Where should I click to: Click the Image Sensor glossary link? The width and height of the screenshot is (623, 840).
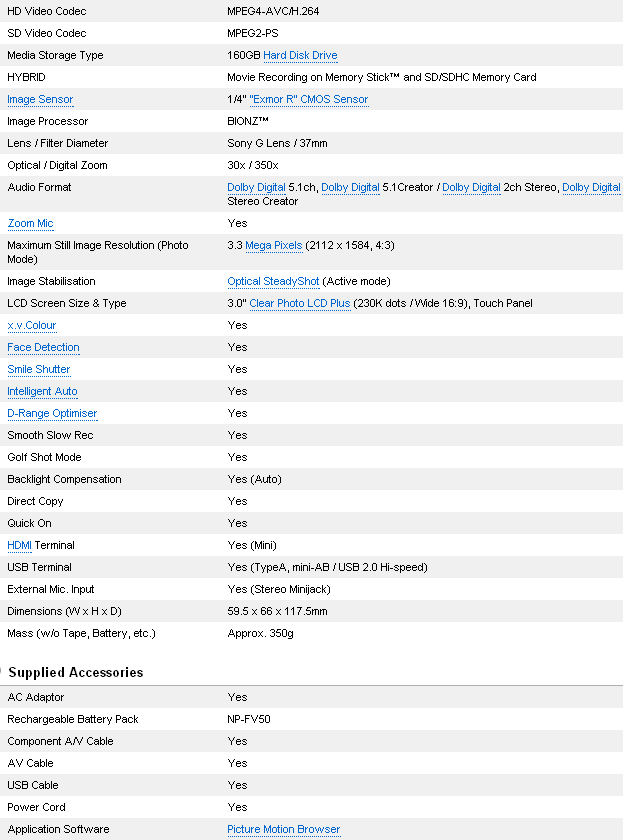click(40, 99)
